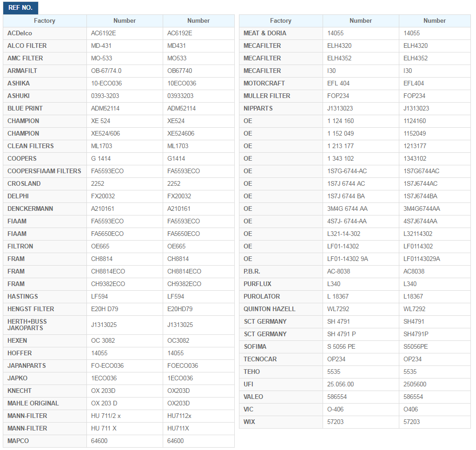
Task: Click the DENCKERMANN factory name
Action: (x=30, y=209)
